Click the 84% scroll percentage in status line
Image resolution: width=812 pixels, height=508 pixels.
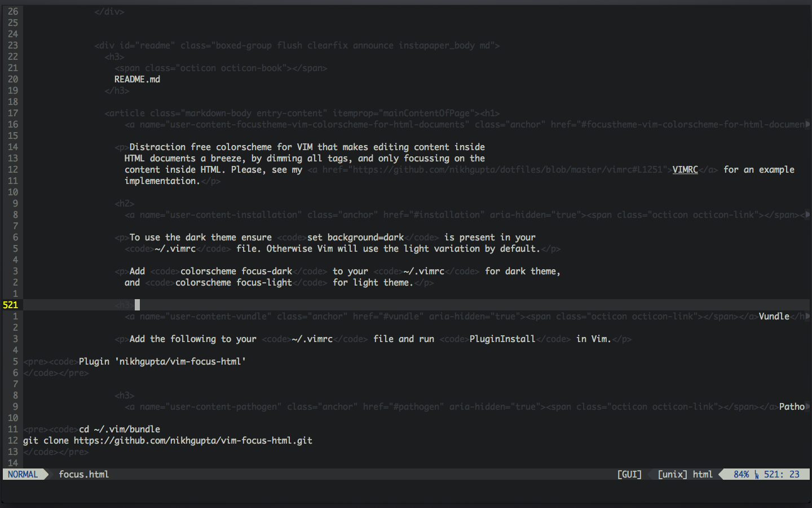742,474
